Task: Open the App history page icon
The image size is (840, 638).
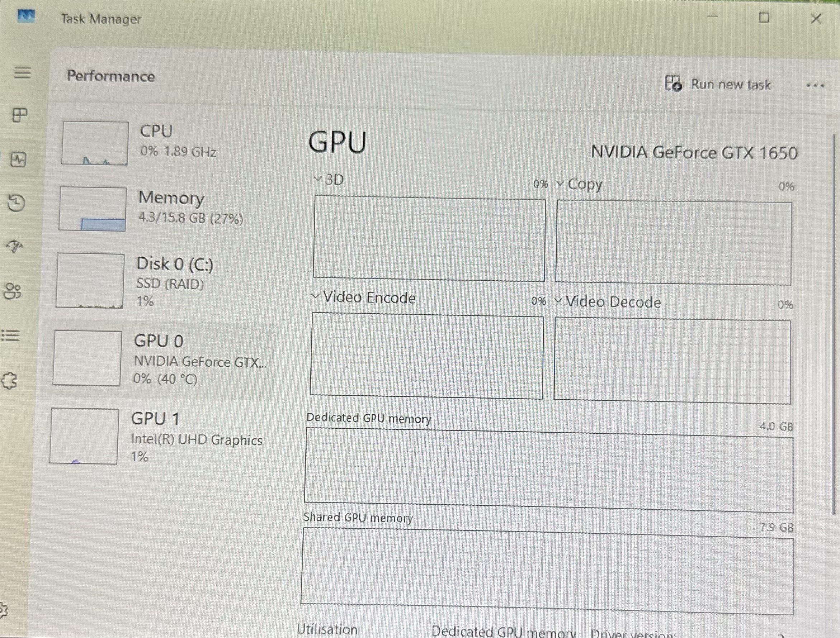Action: point(16,203)
